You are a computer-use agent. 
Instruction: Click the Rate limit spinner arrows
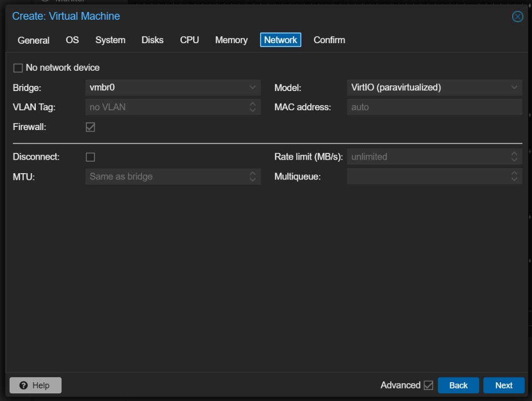click(514, 157)
